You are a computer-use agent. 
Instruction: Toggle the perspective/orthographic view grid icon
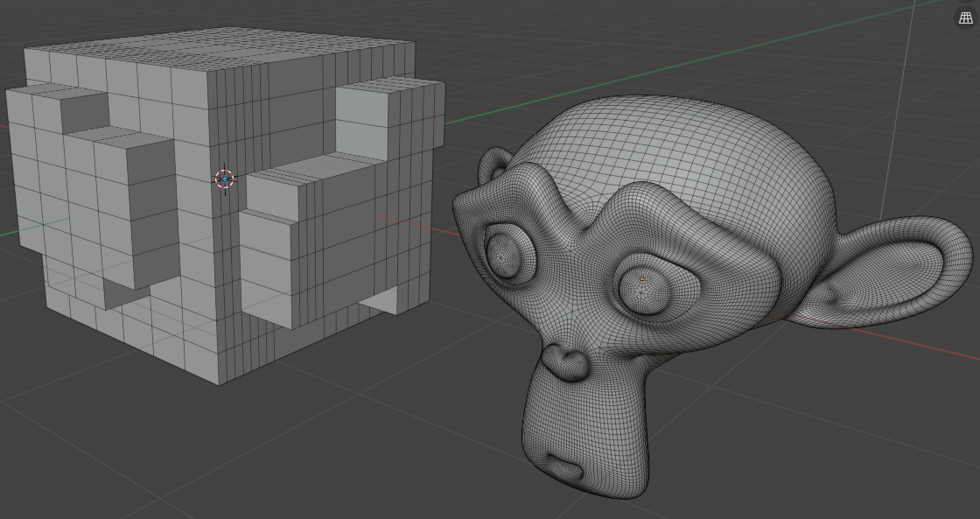pyautogui.click(x=966, y=18)
